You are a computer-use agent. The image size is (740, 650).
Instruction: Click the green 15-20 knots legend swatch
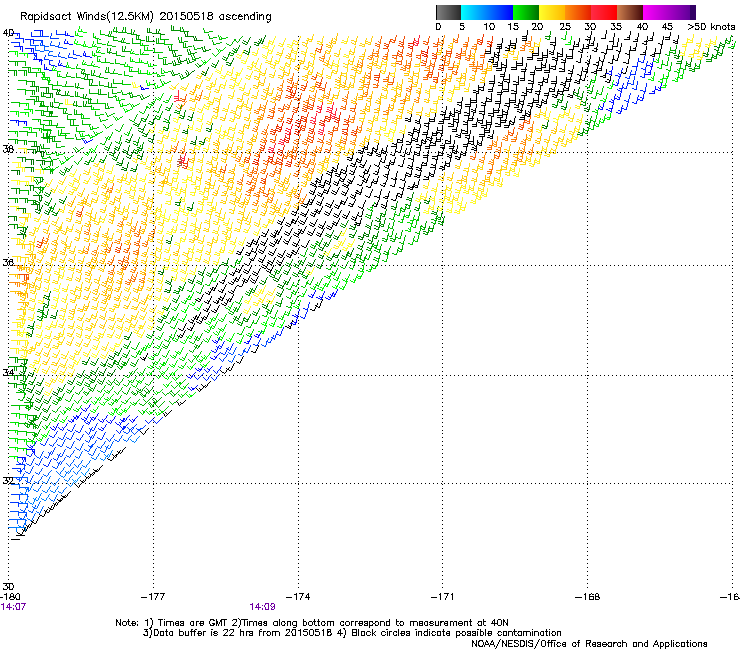526,12
